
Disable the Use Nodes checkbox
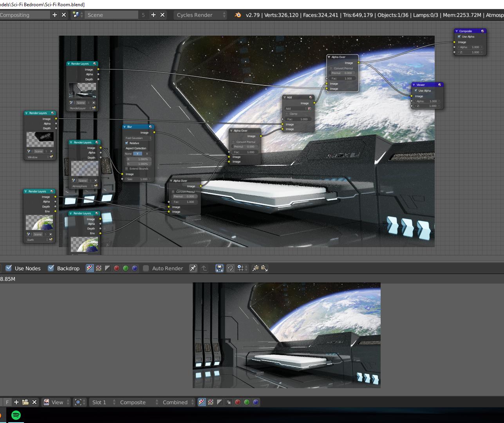(9, 268)
